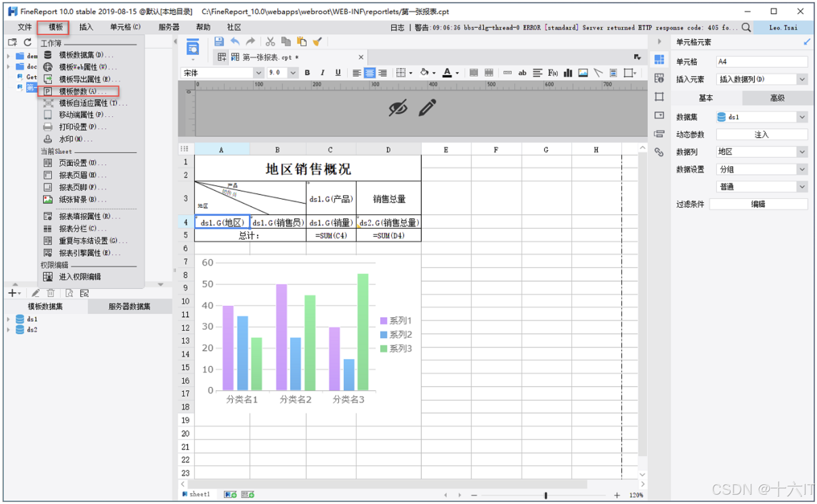Screen dimensions: 817x504
Task: Click the Format Painter brush icon
Action: [317, 42]
